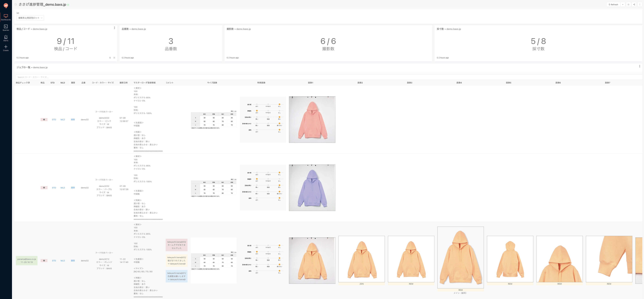This screenshot has width=644, height=299.
Task: Open dashboard more options menu
Action: point(640,4)
